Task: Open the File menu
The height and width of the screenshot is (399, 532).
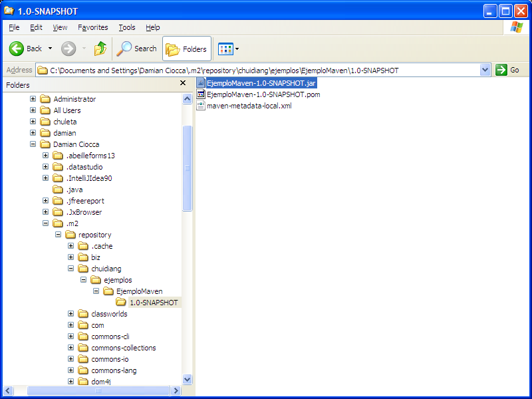Action: click(14, 27)
